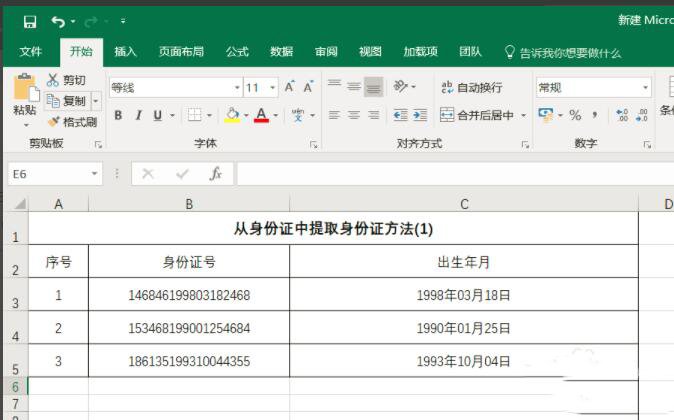The height and width of the screenshot is (420, 674).
Task: Click the accounting number format icon
Action: pyautogui.click(x=546, y=115)
